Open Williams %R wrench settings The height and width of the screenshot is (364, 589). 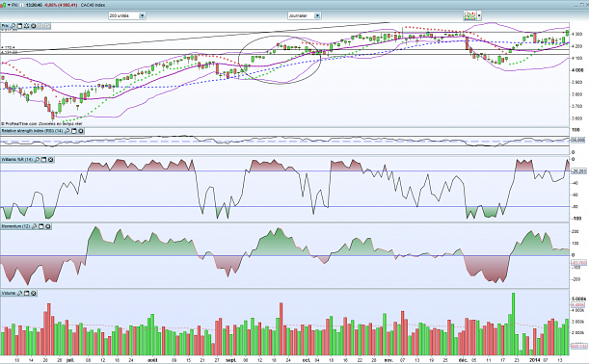click(x=38, y=160)
